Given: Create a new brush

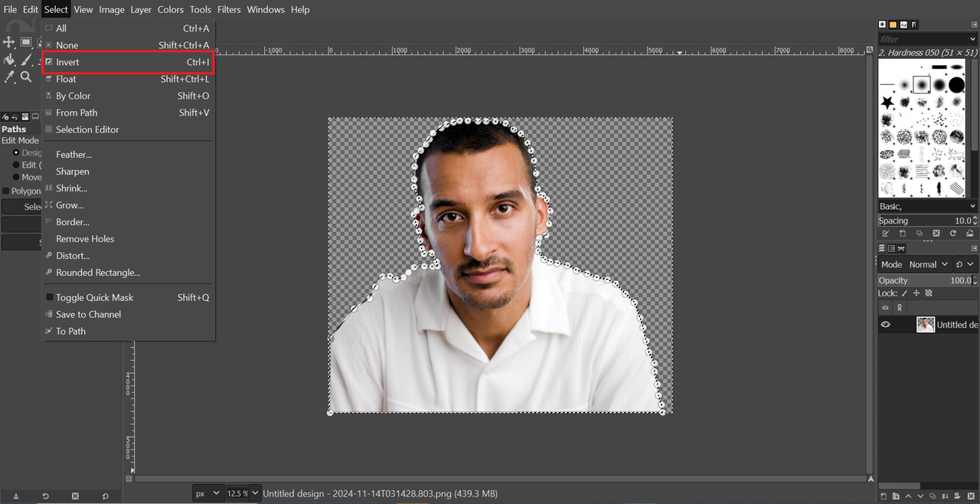Looking at the screenshot, I should (x=902, y=233).
